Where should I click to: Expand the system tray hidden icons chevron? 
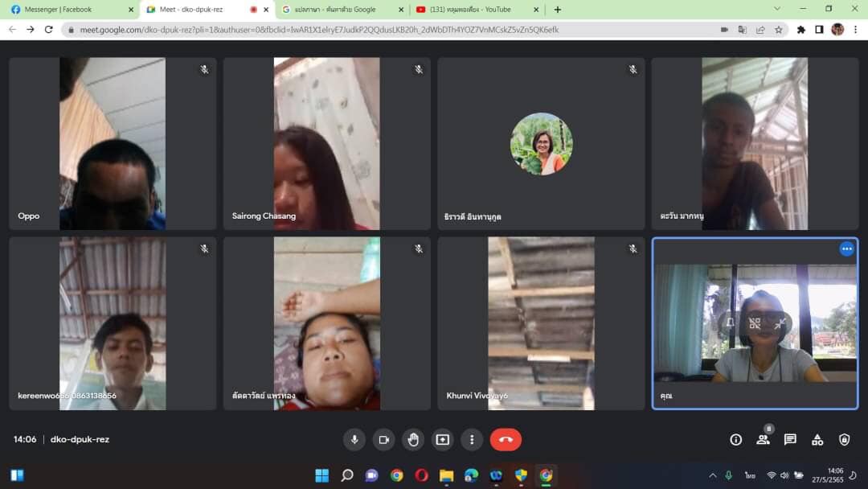coord(712,475)
